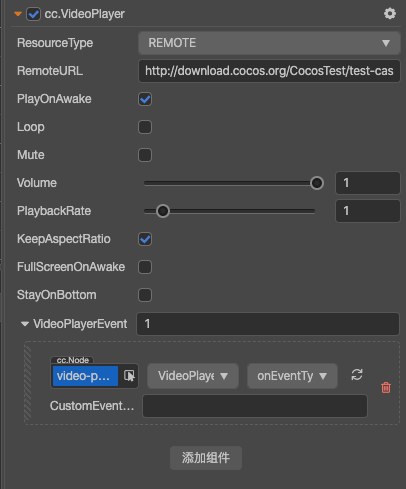Open the VideoPlayer component dropdown in the handler
Viewport: 406px width, 489px height.
(193, 376)
